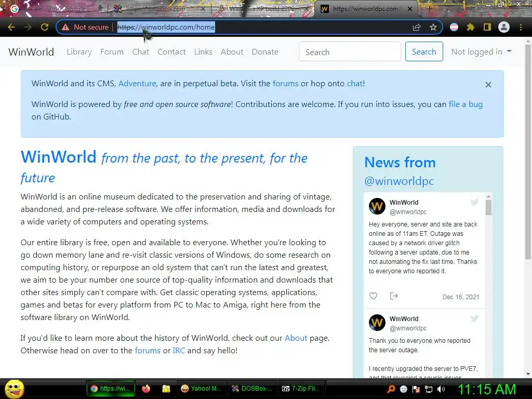This screenshot has height=399, width=532.
Task: Switch to the DOSBox taskbar button
Action: click(251, 389)
